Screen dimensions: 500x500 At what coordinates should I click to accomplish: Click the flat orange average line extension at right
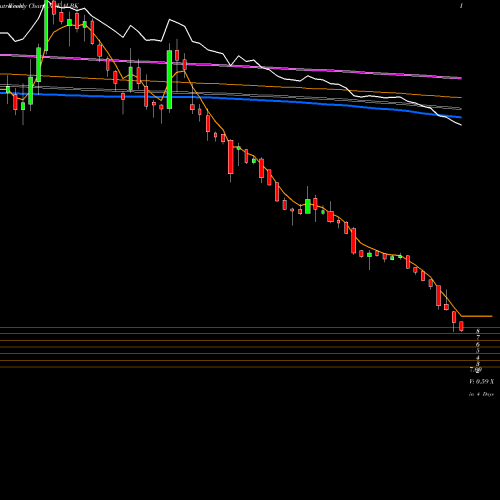click(x=477, y=316)
